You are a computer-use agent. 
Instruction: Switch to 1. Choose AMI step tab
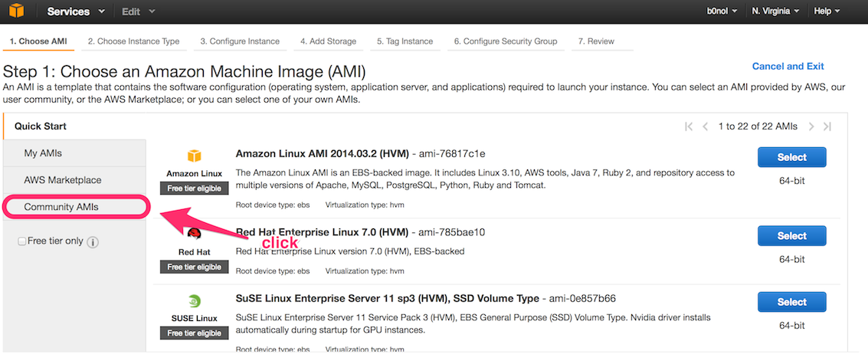(x=39, y=41)
